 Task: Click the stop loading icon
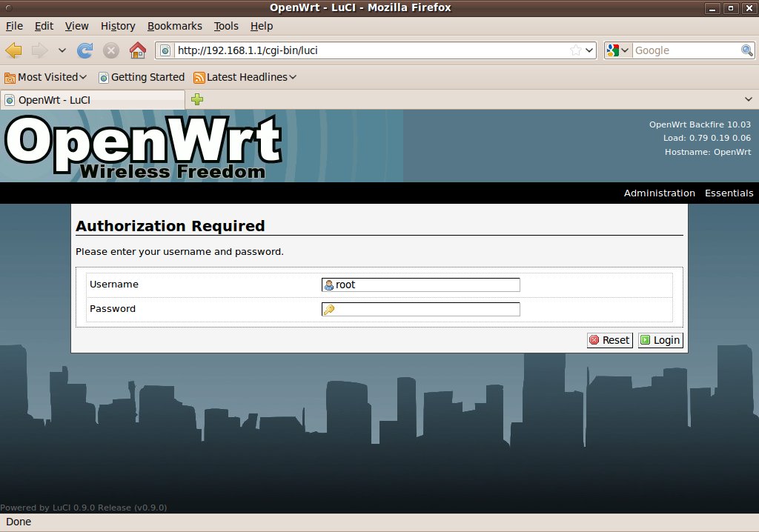[111, 50]
